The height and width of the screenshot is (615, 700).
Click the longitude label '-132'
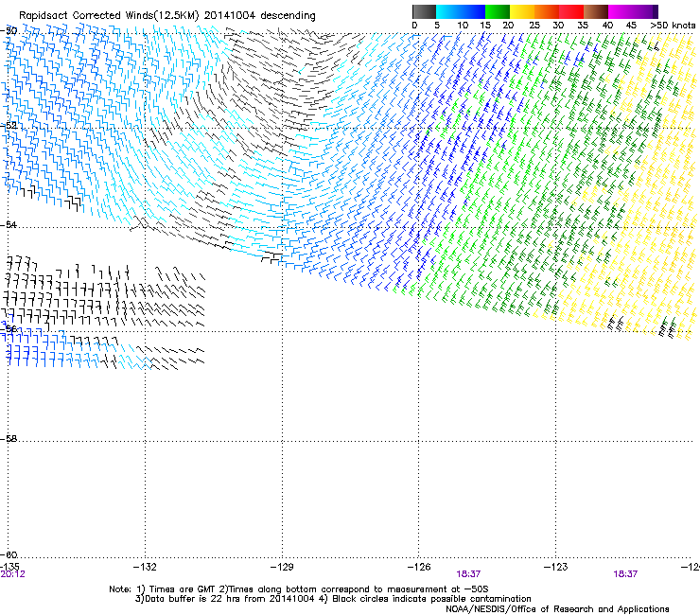click(x=145, y=567)
